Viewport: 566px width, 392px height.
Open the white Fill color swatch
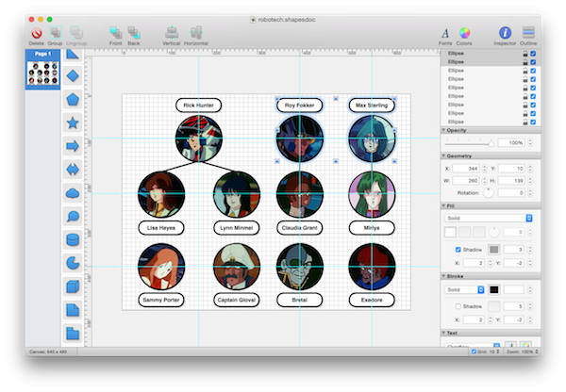click(450, 232)
